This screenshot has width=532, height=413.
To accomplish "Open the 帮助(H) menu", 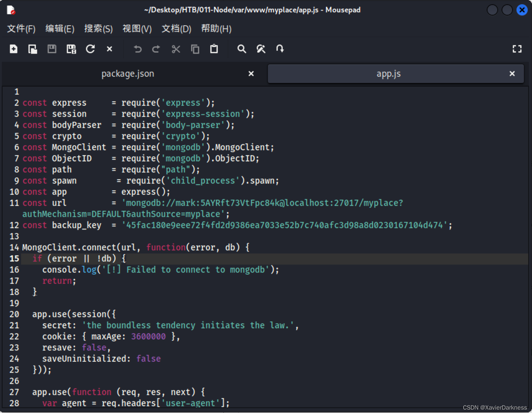I will pos(216,29).
